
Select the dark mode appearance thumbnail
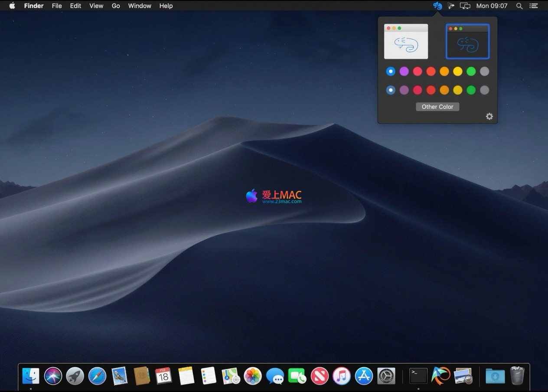click(467, 42)
